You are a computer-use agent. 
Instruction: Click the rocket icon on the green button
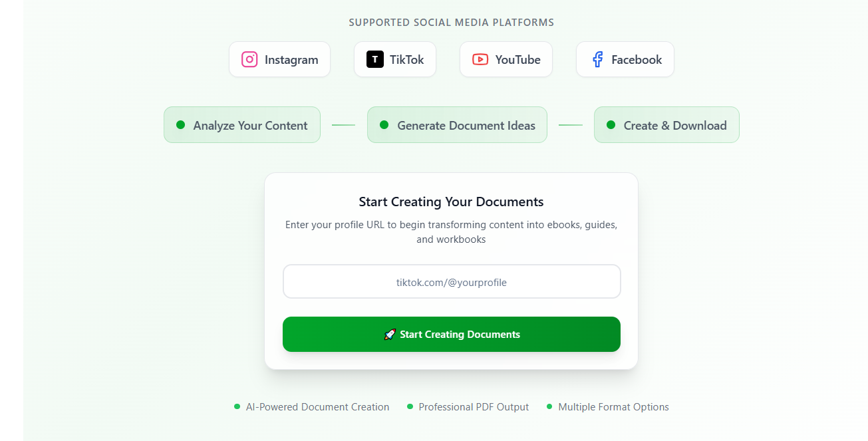click(390, 335)
